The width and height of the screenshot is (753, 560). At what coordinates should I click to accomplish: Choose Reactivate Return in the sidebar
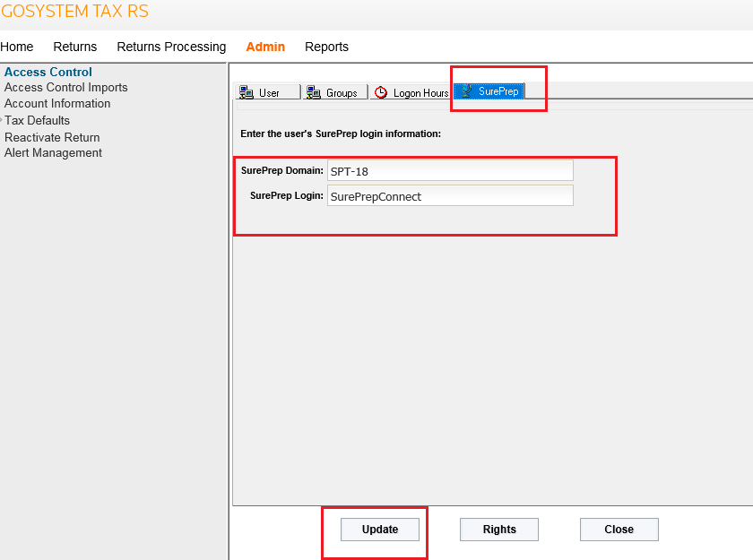[52, 137]
